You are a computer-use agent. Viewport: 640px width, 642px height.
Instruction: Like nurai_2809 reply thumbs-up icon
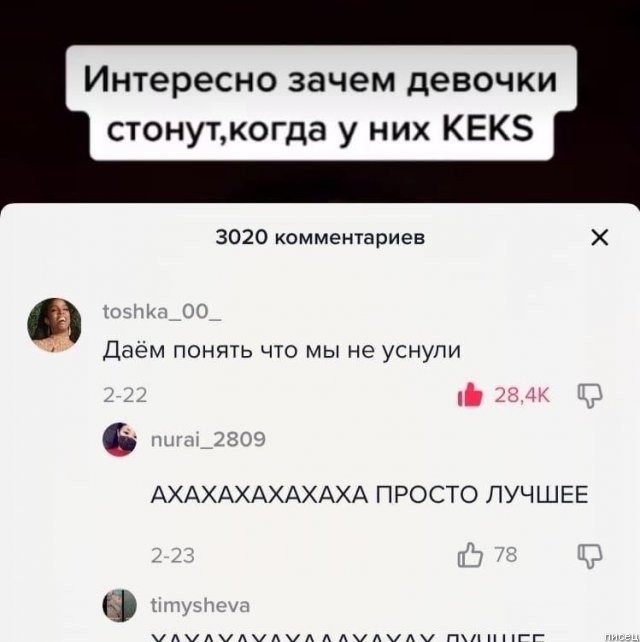(x=470, y=555)
